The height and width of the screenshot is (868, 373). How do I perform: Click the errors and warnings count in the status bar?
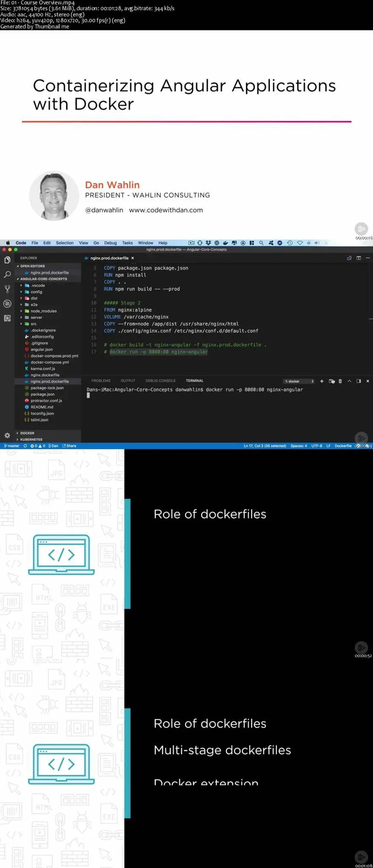pyautogui.click(x=38, y=446)
